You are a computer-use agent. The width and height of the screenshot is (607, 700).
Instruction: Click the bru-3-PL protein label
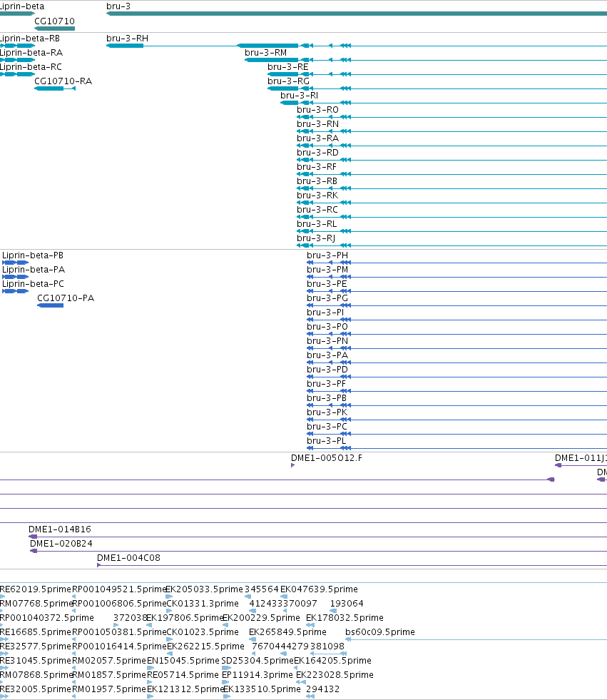pyautogui.click(x=326, y=441)
